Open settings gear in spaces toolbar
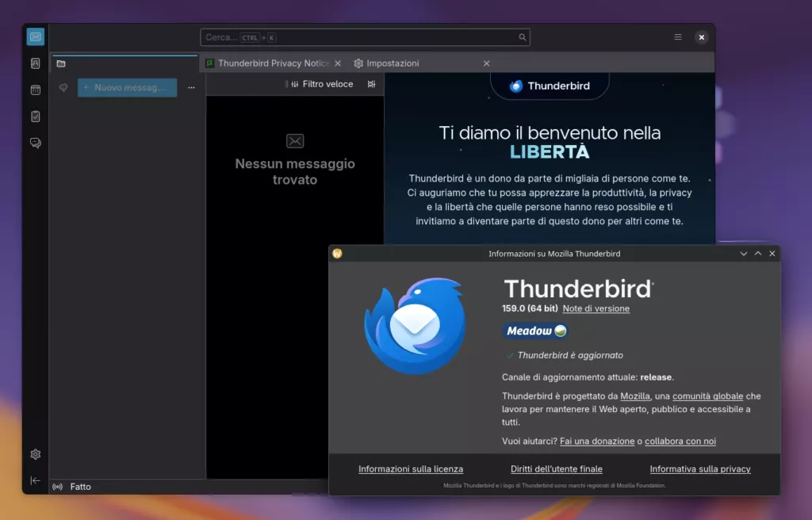 click(x=35, y=454)
